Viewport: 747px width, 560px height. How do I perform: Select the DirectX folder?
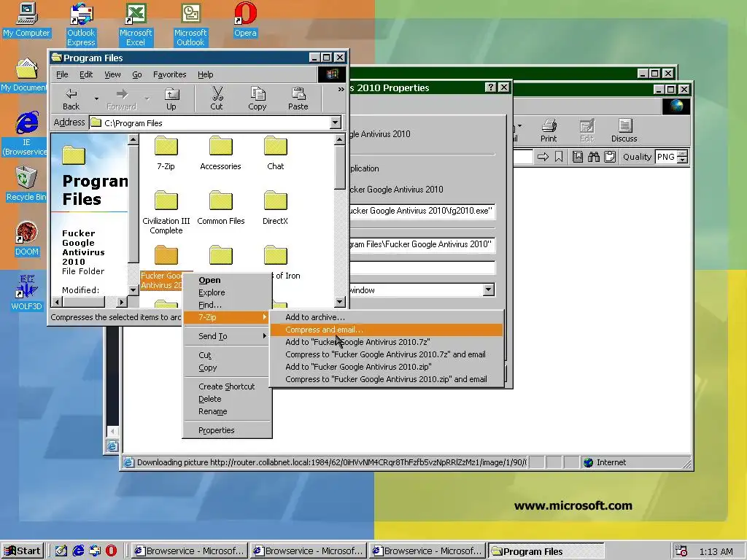tap(275, 208)
